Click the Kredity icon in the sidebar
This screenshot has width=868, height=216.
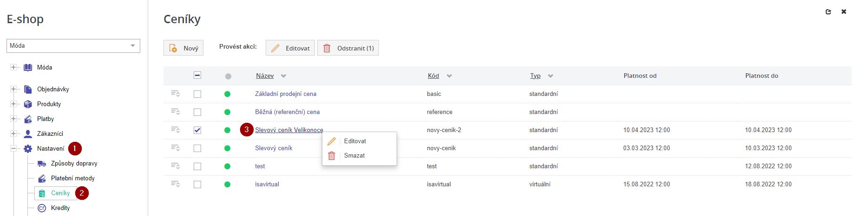point(42,208)
